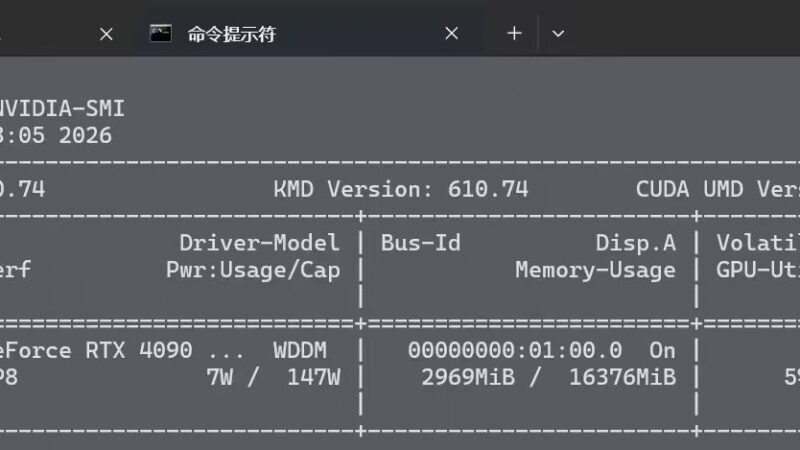Click the CUDA UMD version label

point(717,189)
